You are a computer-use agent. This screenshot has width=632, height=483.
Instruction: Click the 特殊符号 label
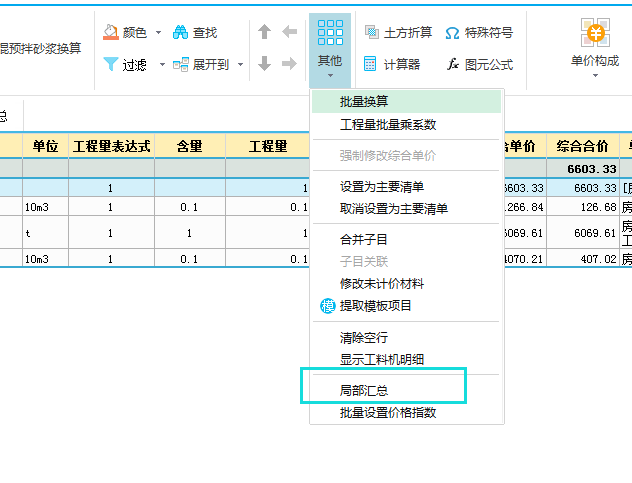click(x=489, y=32)
